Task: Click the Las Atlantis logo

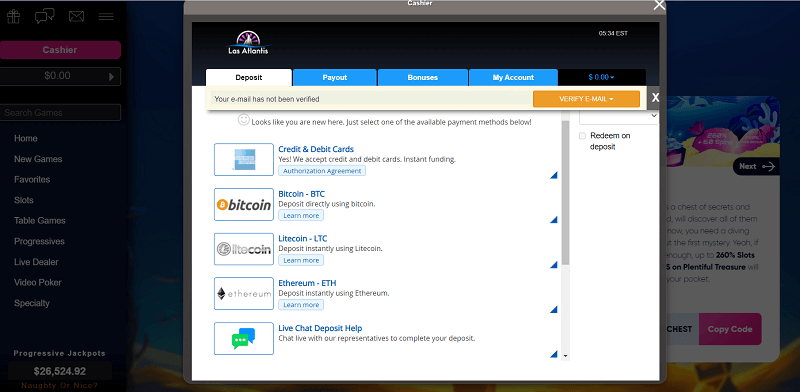Action: point(248,43)
